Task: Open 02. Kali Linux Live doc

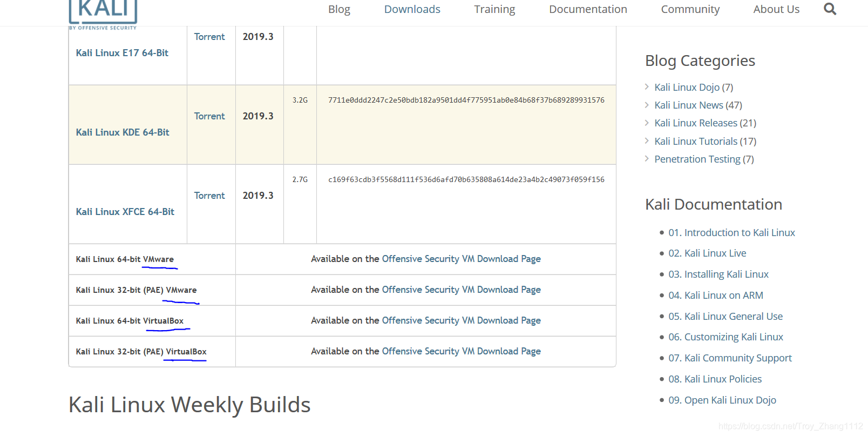Action: (x=707, y=253)
